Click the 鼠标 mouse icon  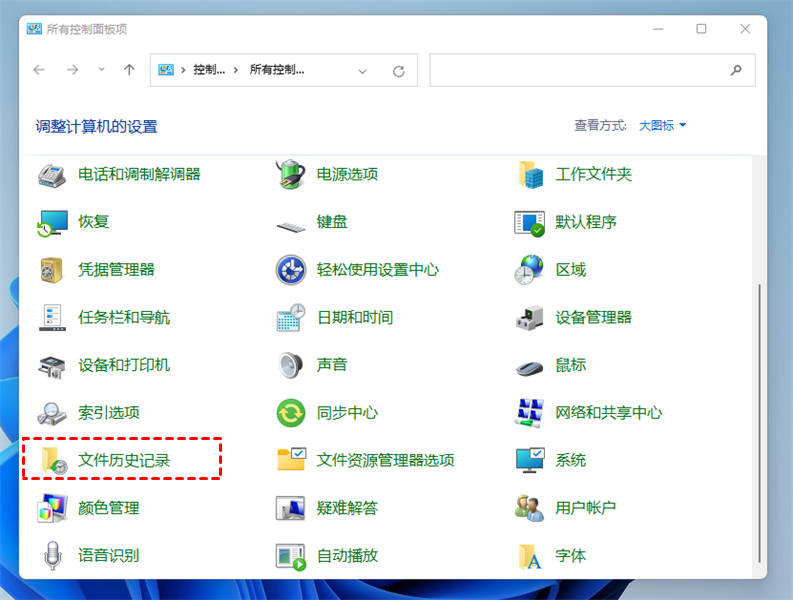click(530, 368)
